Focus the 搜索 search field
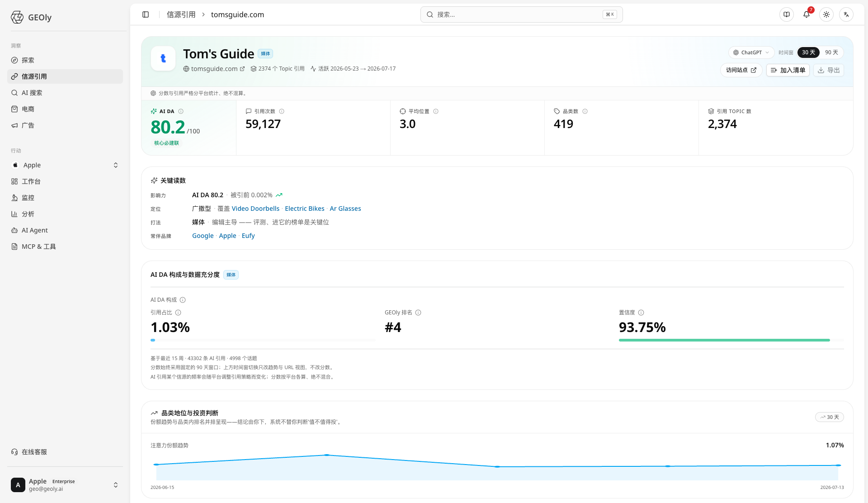Viewport: 868px width, 503px height. 521,14
